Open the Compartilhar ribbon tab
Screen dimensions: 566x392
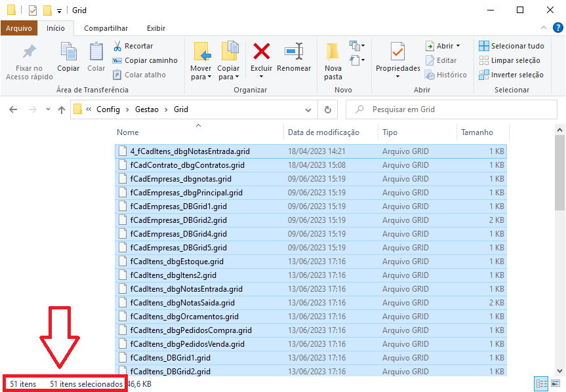(x=106, y=28)
